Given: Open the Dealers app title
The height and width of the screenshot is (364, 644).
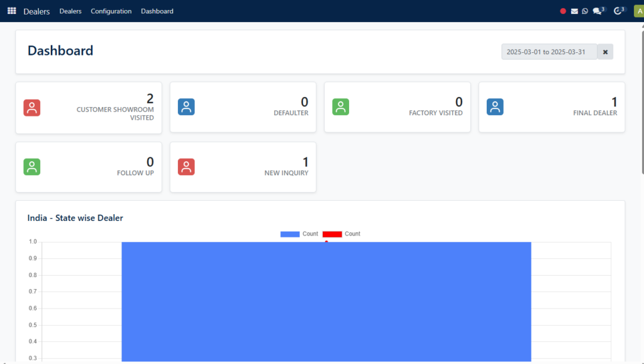Looking at the screenshot, I should [36, 11].
